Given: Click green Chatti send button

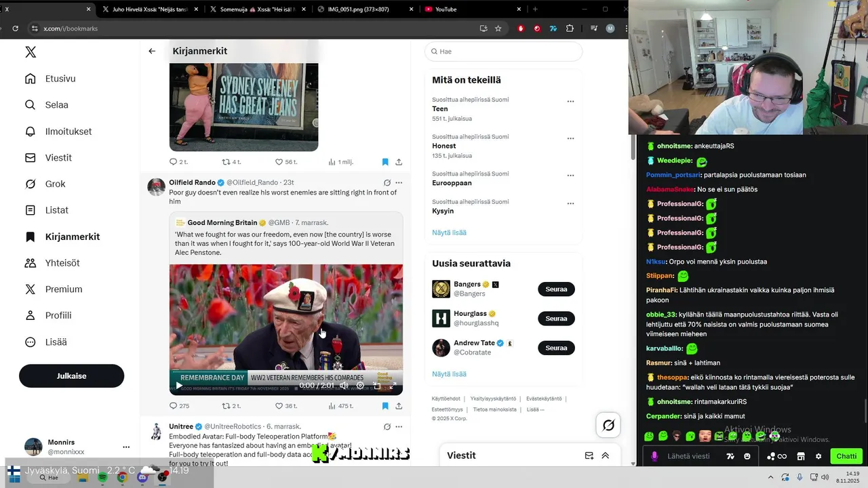Looking at the screenshot, I should (x=846, y=456).
